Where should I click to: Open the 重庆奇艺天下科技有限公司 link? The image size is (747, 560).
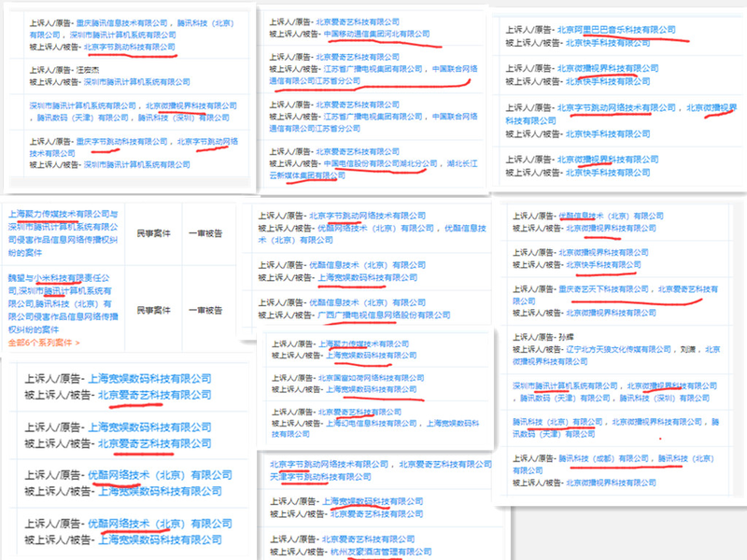click(603, 289)
